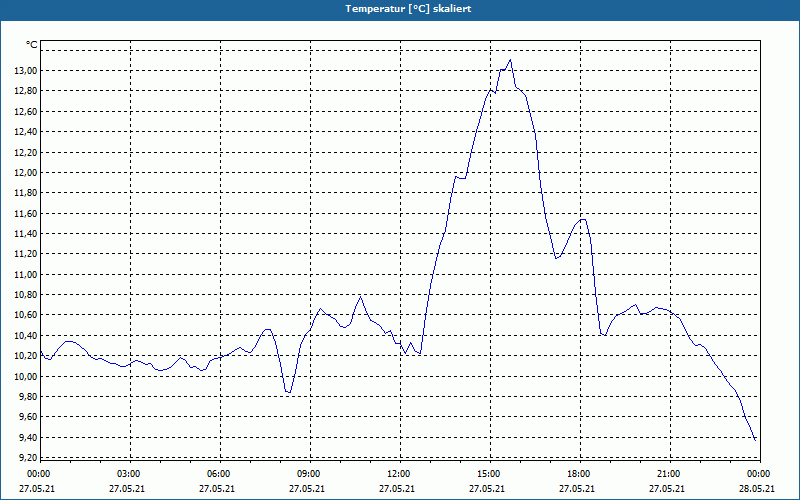This screenshot has height=500, width=800.
Task: Select the 18:00 time label on x-axis
Action: [579, 474]
